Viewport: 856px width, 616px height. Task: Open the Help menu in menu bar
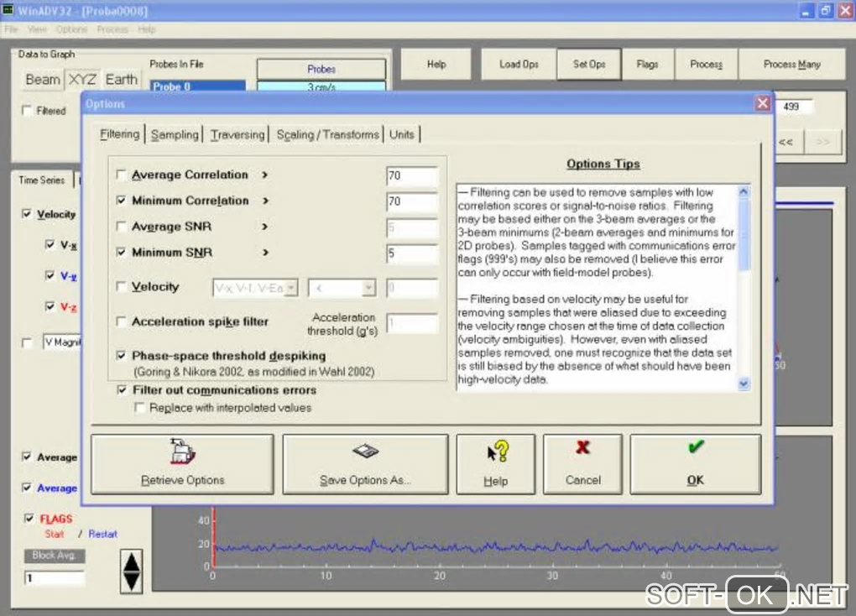pos(146,29)
